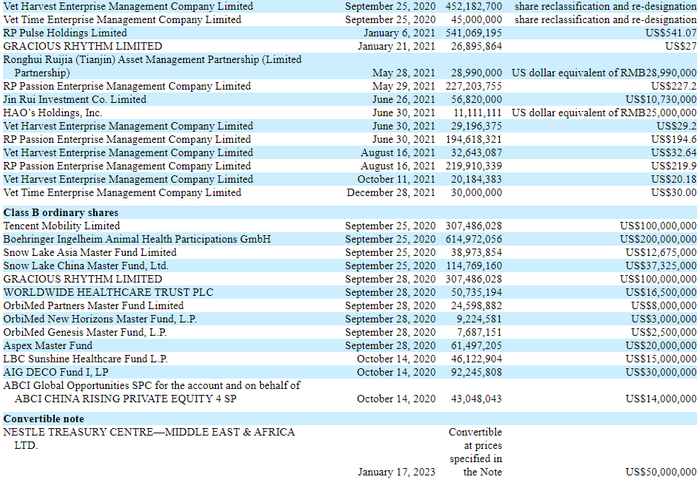Select the US$541.07 consideration value

point(671,33)
